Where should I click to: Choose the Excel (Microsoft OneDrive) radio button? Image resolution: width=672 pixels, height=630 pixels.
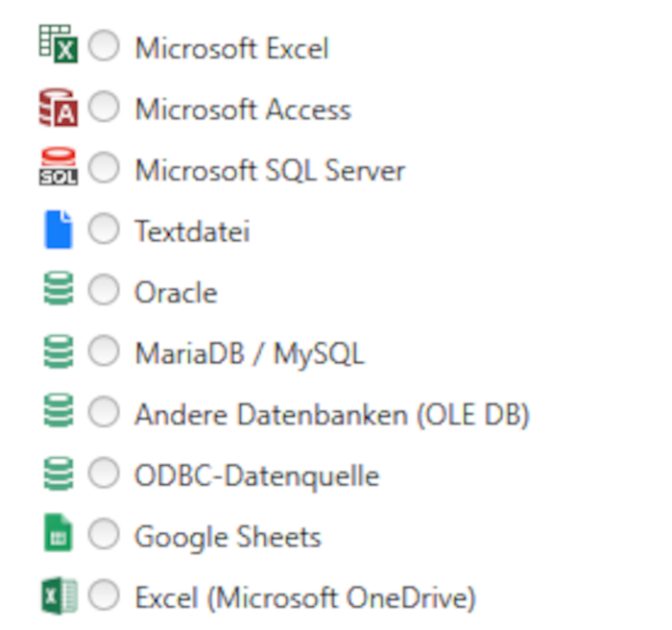[104, 595]
